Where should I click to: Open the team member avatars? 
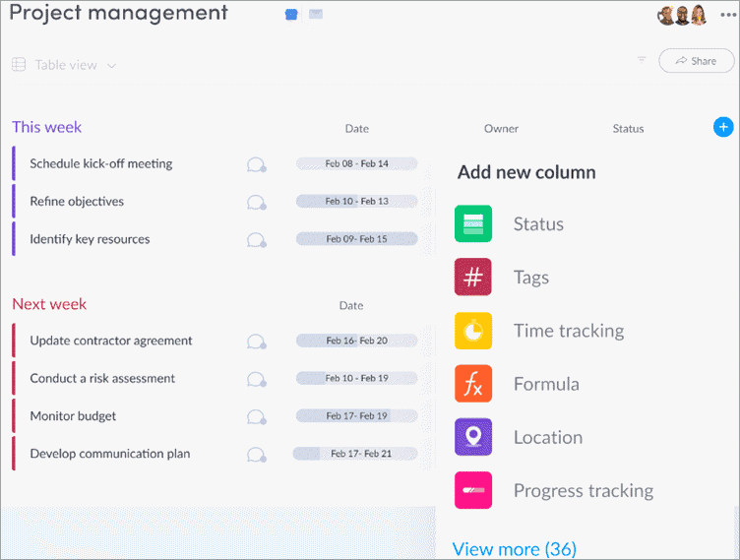682,15
